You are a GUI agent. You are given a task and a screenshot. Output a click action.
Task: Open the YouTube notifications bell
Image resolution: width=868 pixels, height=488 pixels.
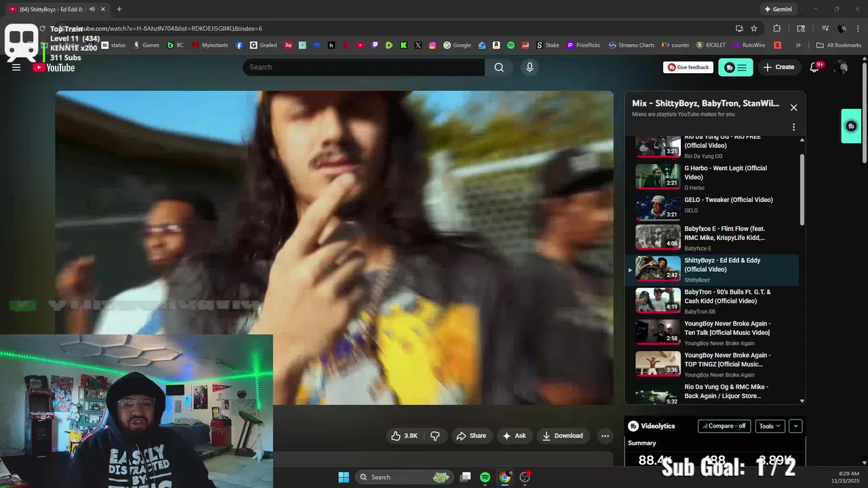(815, 67)
